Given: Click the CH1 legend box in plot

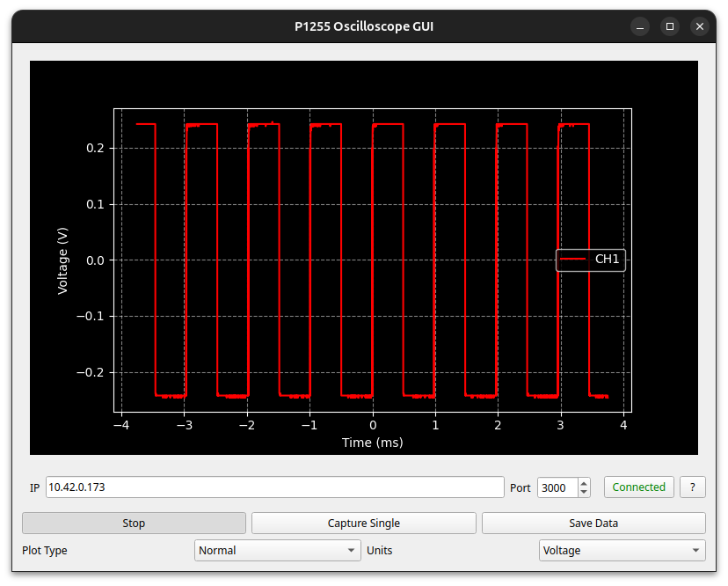Looking at the screenshot, I should (x=591, y=260).
